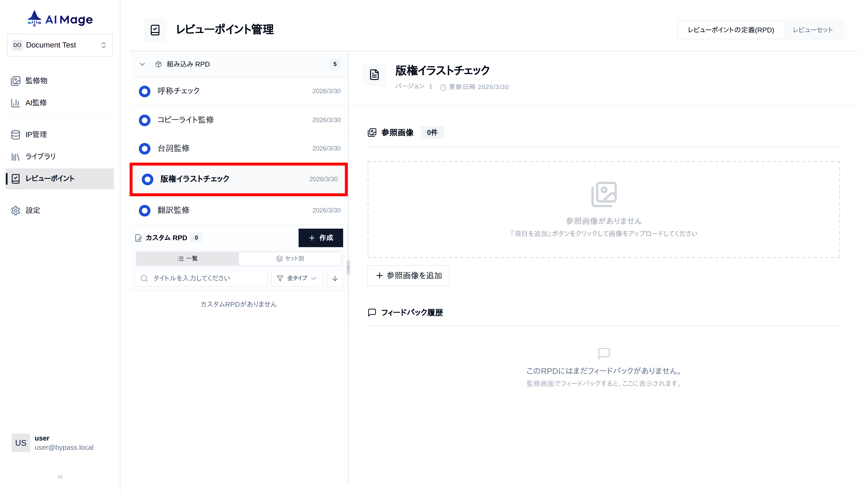Switch to レビューポイントの定義(RPD) tab
Image resolution: width=868 pixels, height=492 pixels.
pyautogui.click(x=731, y=30)
